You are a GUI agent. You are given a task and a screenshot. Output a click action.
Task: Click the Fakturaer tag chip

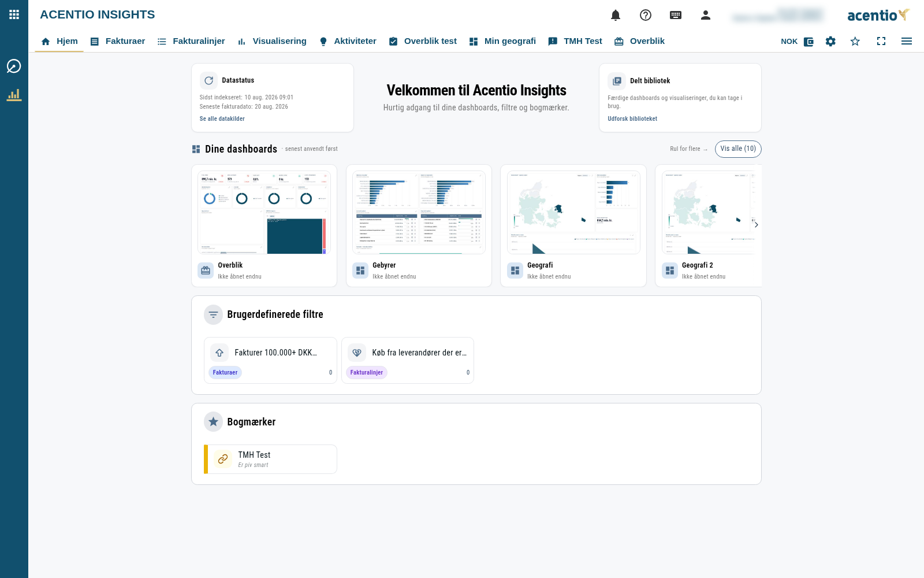[225, 373]
